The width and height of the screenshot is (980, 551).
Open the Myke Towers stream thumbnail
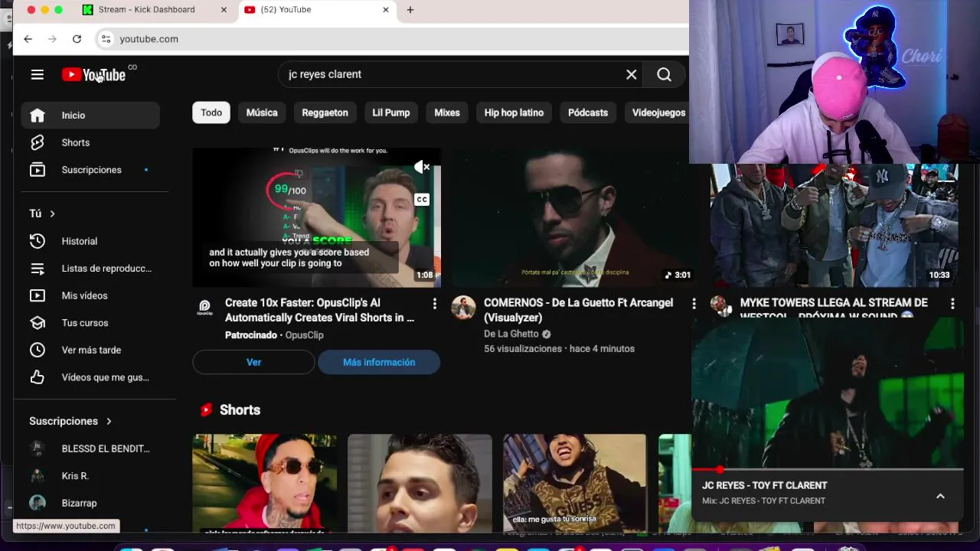834,225
